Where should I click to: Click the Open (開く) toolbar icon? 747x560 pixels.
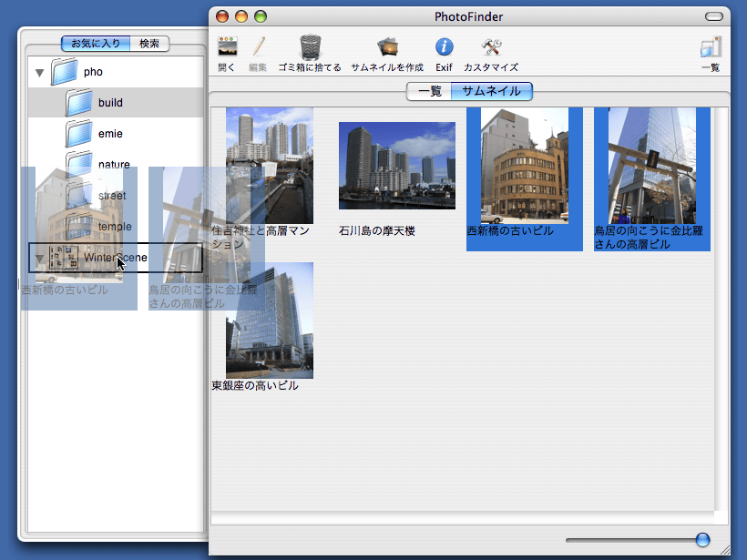tap(227, 46)
